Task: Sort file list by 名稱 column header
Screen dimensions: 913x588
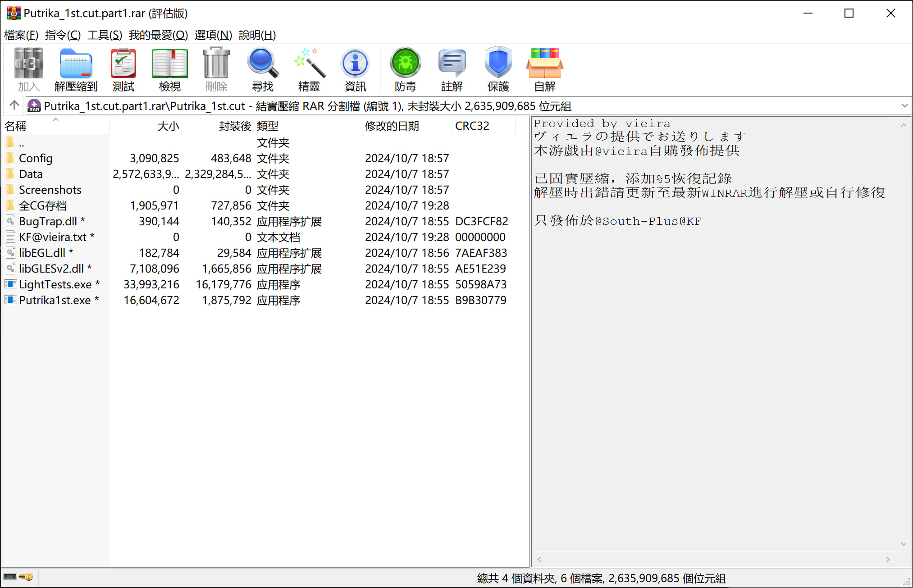Action: [x=16, y=126]
